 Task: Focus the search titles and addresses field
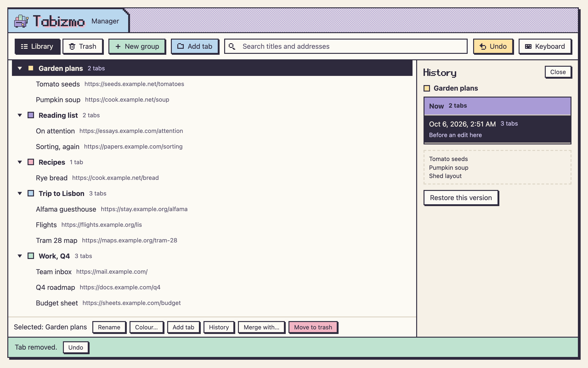(345, 46)
